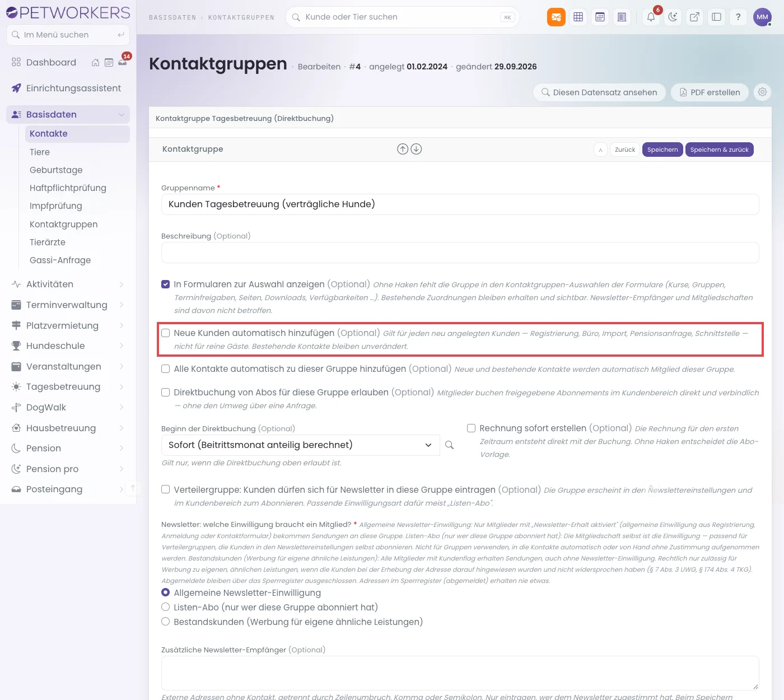
Task: Select Listen-Abo radio option
Action: click(166, 607)
